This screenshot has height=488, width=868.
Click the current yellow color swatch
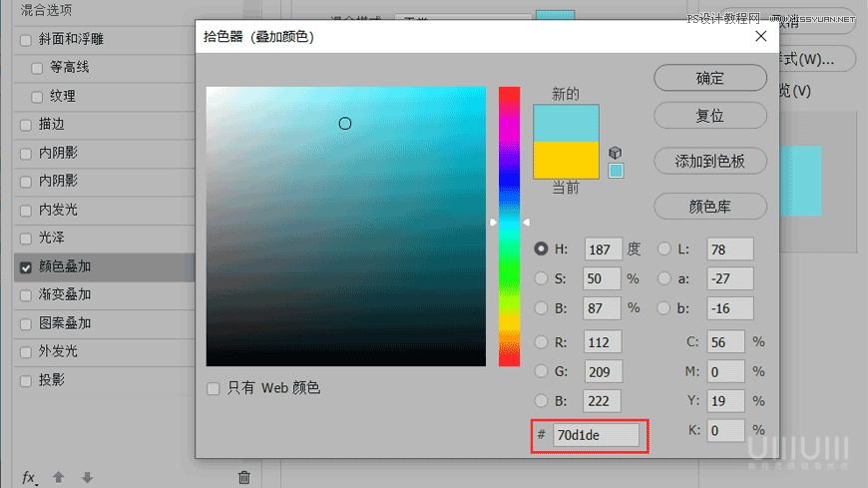pyautogui.click(x=566, y=160)
